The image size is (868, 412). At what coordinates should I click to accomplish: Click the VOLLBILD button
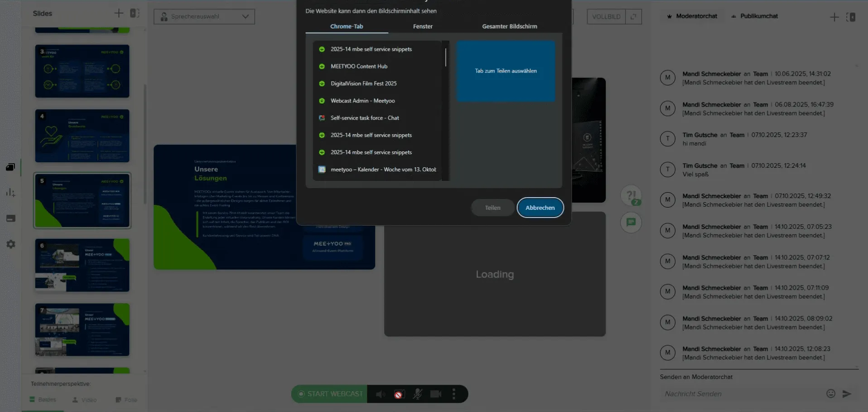[x=606, y=16]
